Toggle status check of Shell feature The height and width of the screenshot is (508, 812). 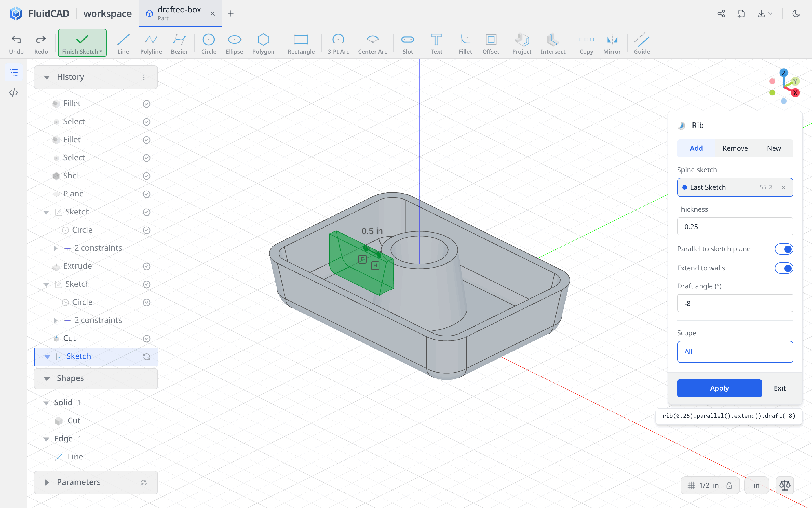tap(146, 176)
